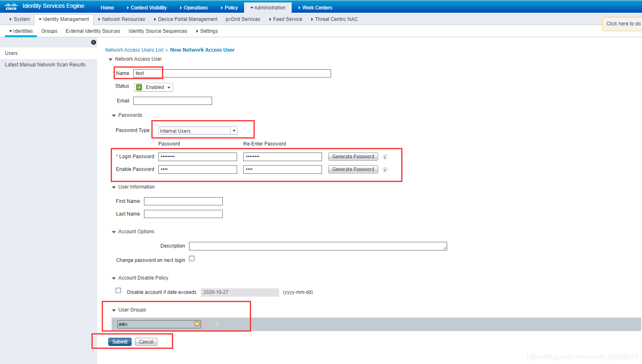Collapse the User Information section
Screen dimensions: 642x364
click(x=114, y=187)
